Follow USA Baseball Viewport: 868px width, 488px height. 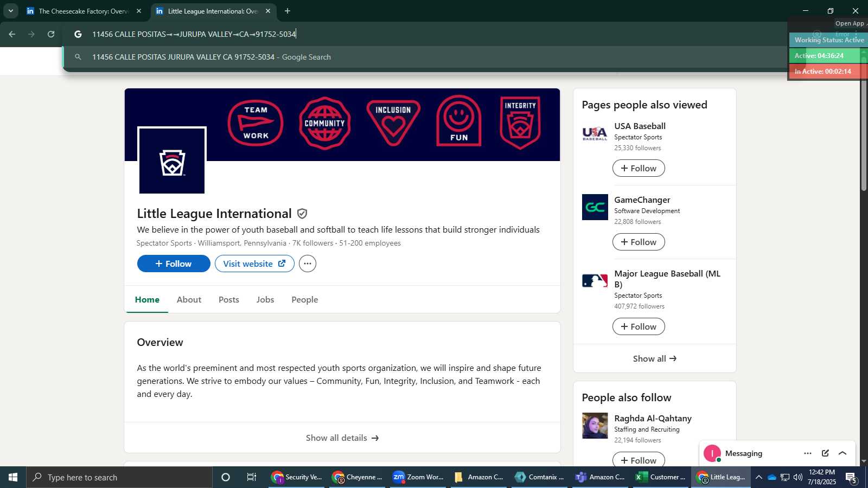(639, 168)
